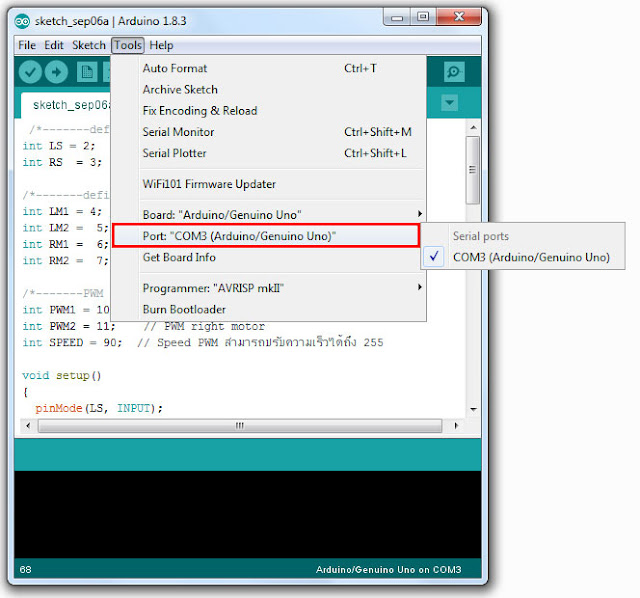
Task: Expand the Programmer: AVRISP mkII submenu
Action: pyautogui.click(x=269, y=288)
